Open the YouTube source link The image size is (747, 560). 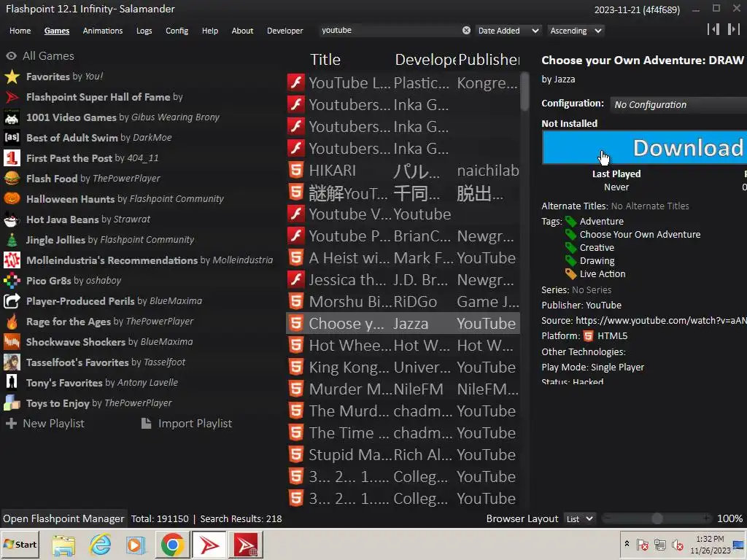(661, 321)
